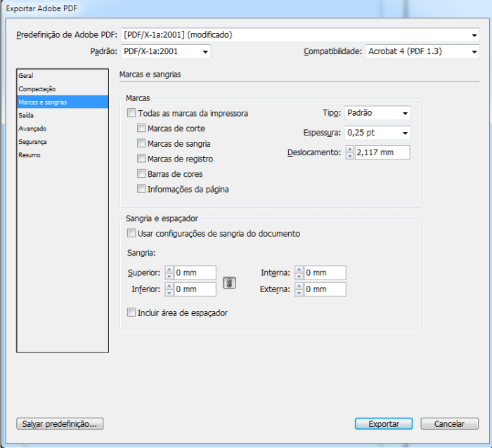Viewport: 492px width, 448px height.
Task: Check Marcas de corte option
Action: pyautogui.click(x=141, y=129)
